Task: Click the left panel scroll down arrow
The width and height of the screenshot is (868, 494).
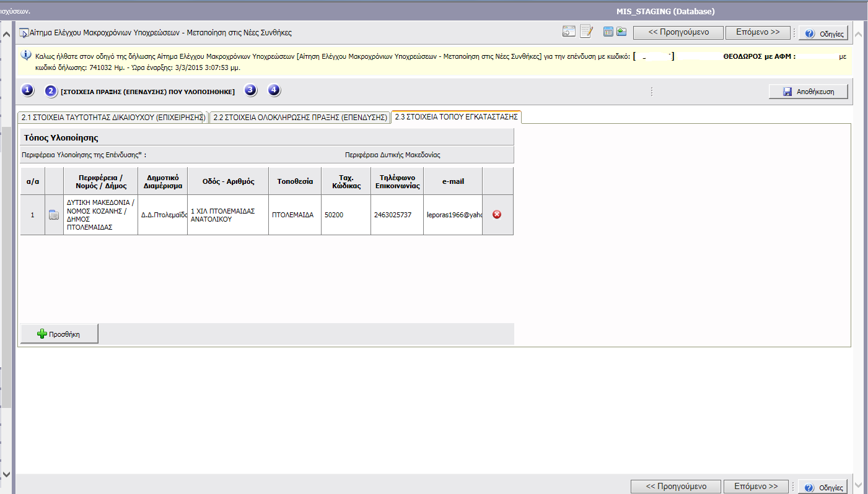Action: pyautogui.click(x=7, y=474)
